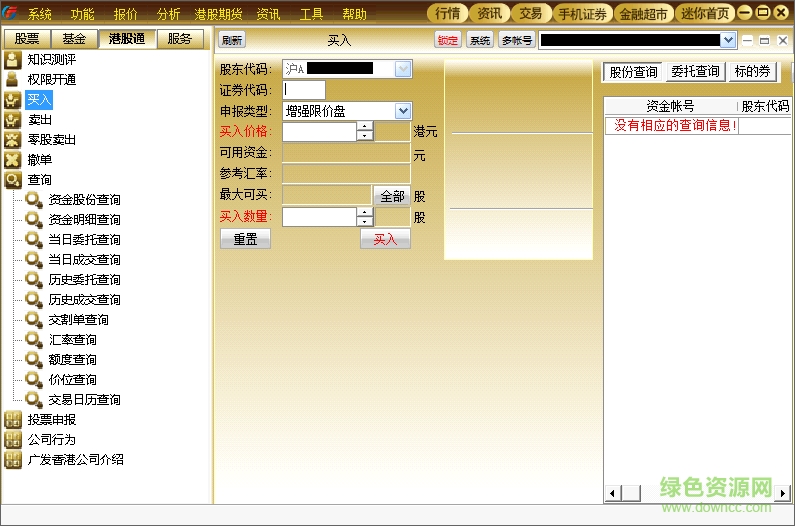
Task: Toggle the 锁定 lock button
Action: coord(447,40)
